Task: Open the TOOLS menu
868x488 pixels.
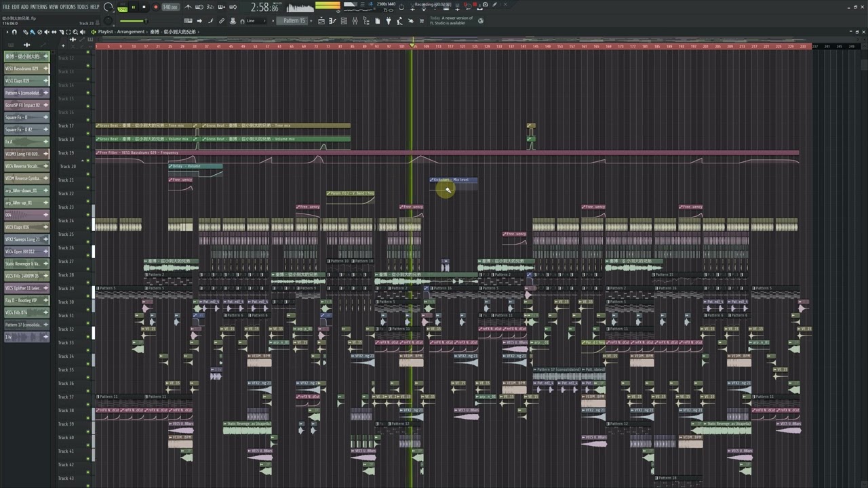Action: 83,7
